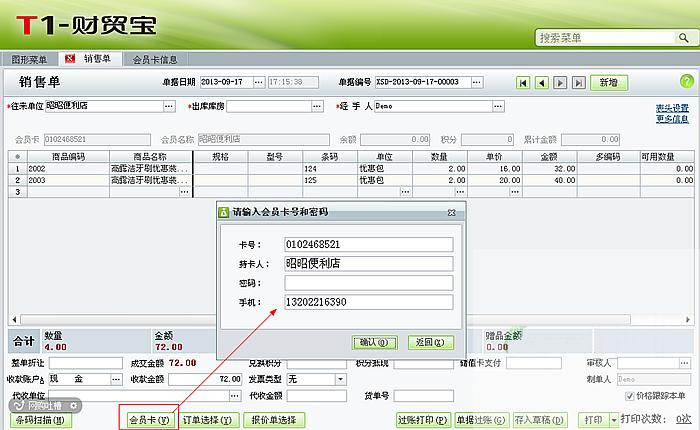Open 审核人 ellipsis lookup
Screen dimensions: 700x430
pos(685,363)
